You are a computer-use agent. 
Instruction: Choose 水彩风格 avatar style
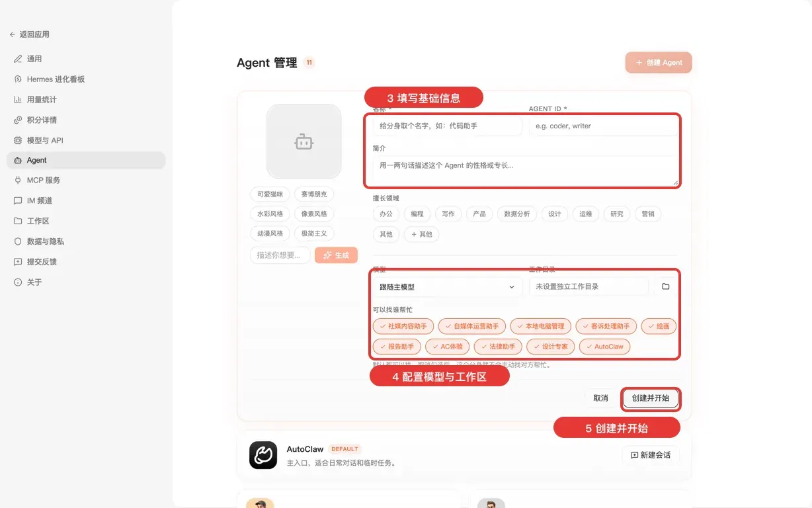click(x=270, y=214)
